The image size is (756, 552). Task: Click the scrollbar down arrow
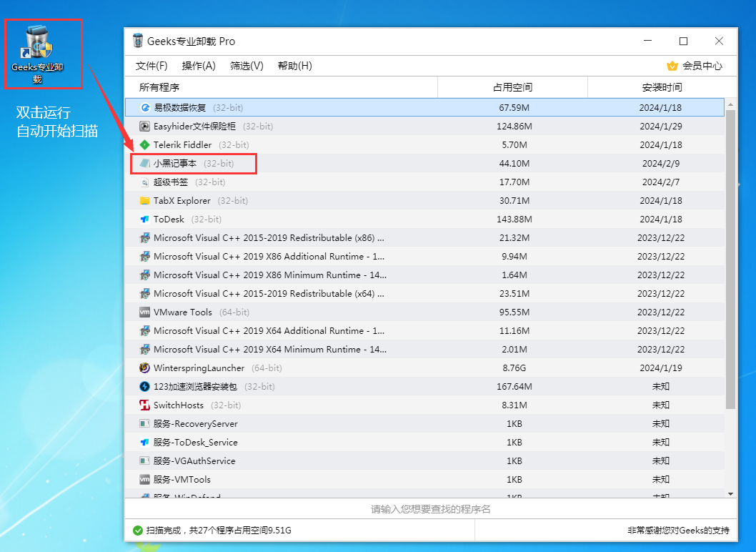pyautogui.click(x=730, y=493)
